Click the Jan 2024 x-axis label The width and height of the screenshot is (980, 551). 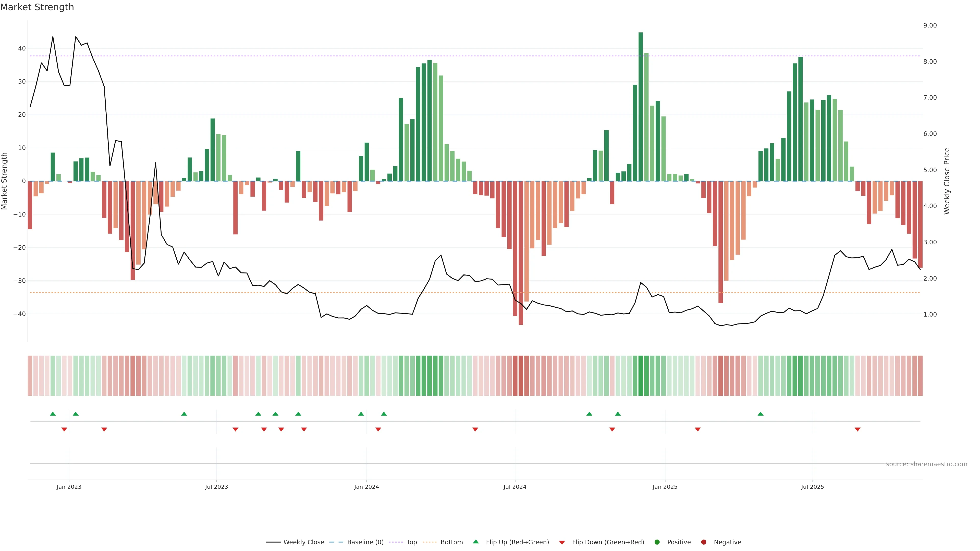[x=366, y=487]
